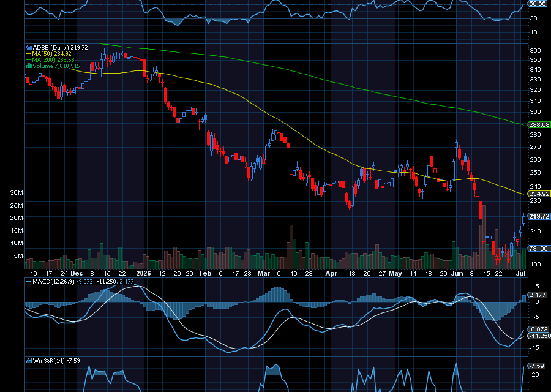Click the volume bars icon in the legend
The image size is (551, 392).
(x=29, y=66)
